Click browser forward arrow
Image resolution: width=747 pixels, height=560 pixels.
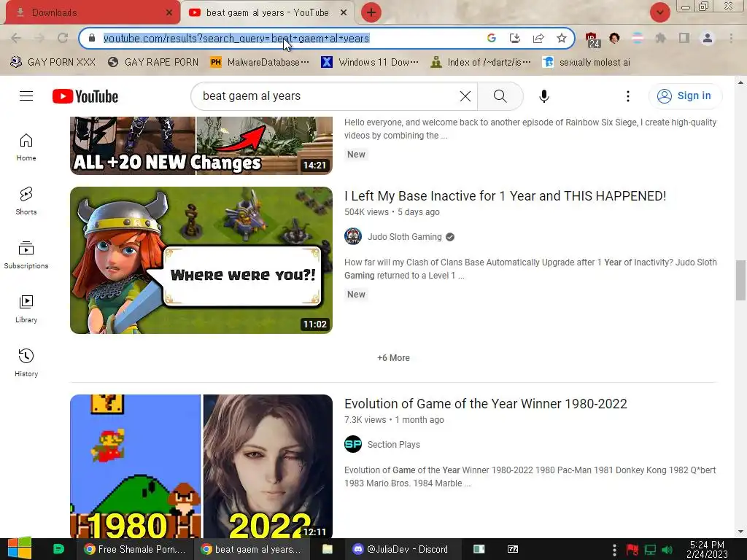39,38
